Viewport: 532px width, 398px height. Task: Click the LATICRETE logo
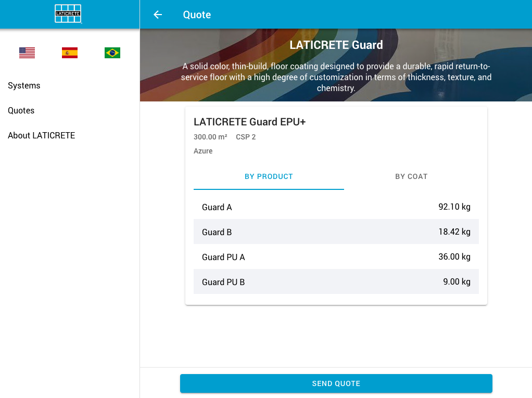[68, 14]
